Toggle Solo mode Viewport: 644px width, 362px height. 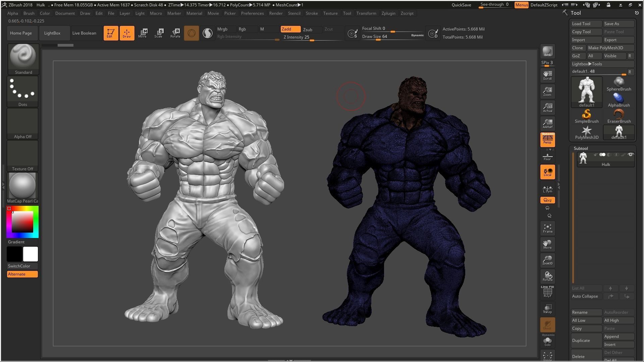tap(547, 341)
